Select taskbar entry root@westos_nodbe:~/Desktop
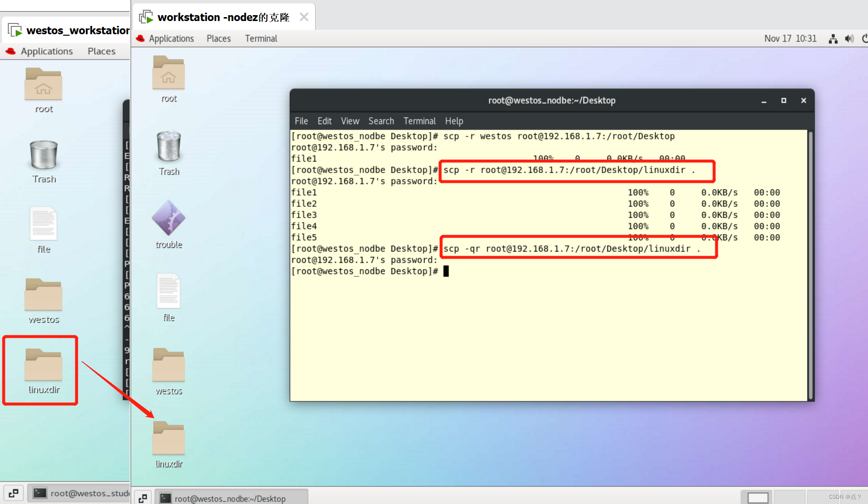The height and width of the screenshot is (504, 868). click(x=230, y=498)
